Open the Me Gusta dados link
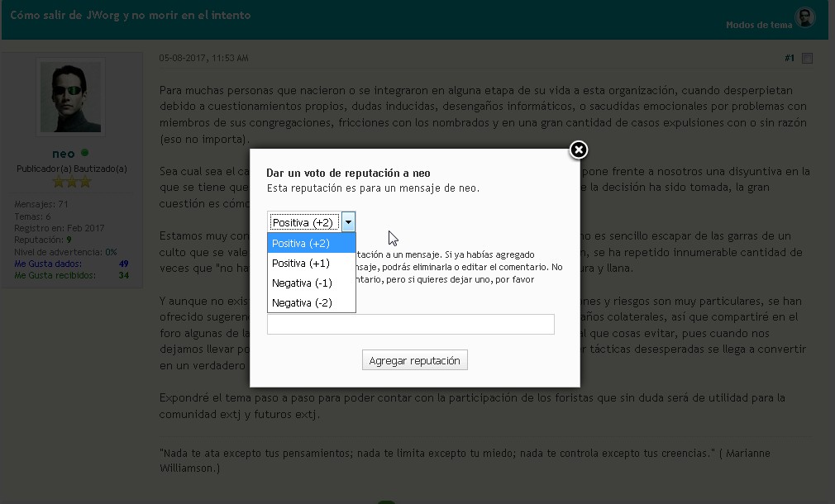The width and height of the screenshot is (835, 504). [48, 264]
